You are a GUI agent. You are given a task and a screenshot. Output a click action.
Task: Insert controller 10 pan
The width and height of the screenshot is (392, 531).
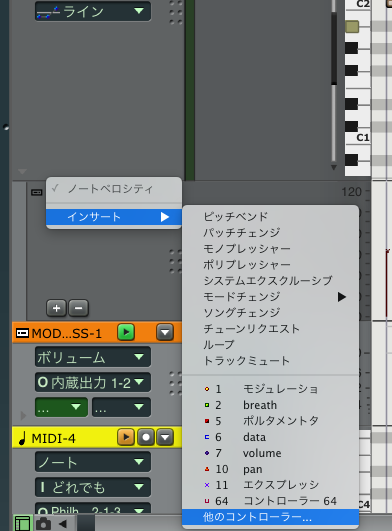pos(270,469)
